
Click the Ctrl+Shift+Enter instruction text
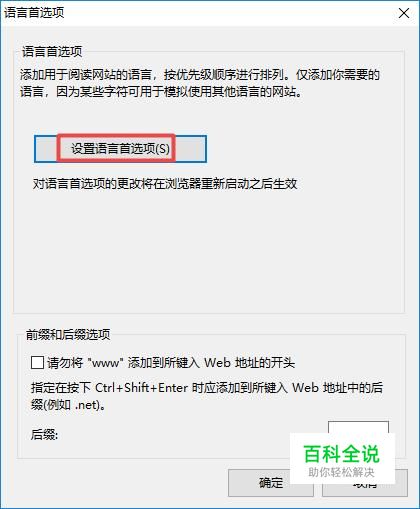[207, 388]
